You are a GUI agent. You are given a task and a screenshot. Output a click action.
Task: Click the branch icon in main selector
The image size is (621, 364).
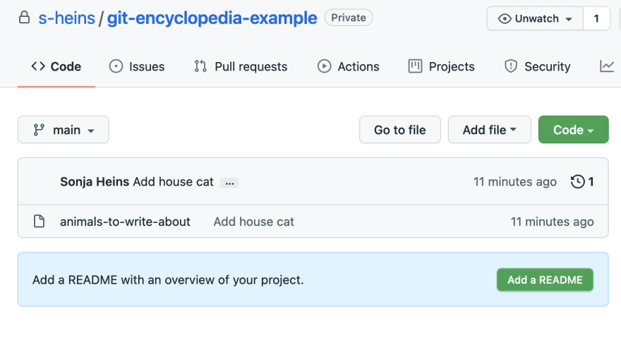point(39,130)
